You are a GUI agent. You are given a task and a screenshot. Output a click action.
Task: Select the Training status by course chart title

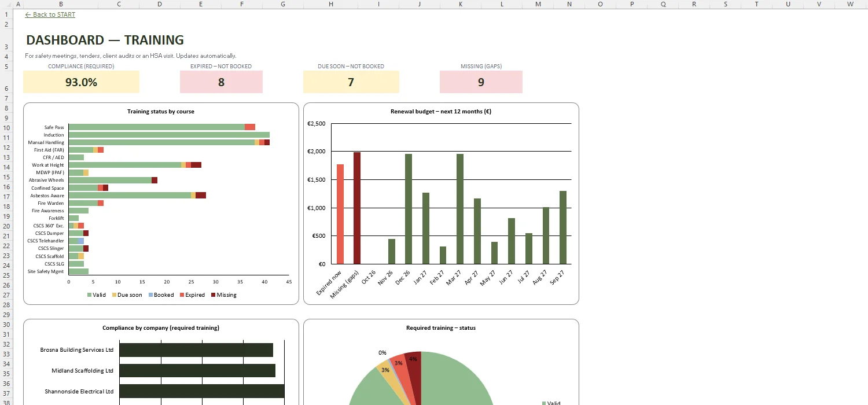coord(161,112)
